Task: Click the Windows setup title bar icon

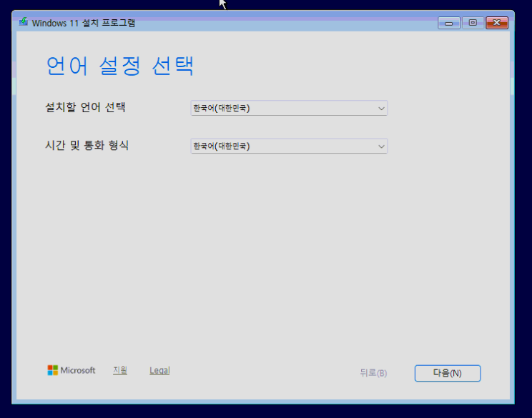Action: pos(24,22)
